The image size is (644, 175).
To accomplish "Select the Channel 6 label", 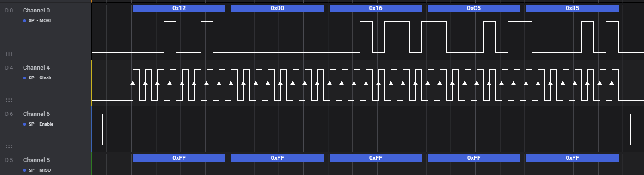I will coord(36,114).
